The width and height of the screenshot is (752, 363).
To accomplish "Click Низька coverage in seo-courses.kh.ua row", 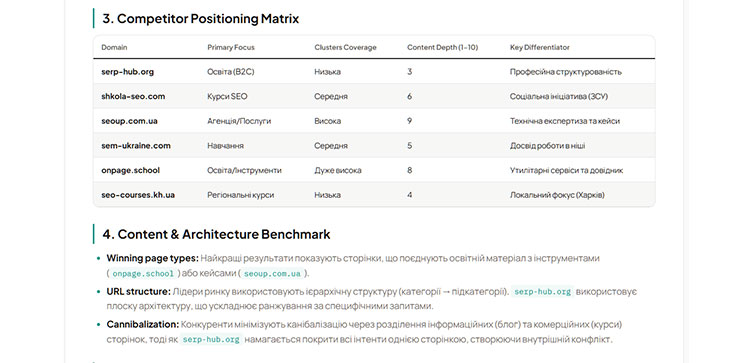I will [x=327, y=195].
